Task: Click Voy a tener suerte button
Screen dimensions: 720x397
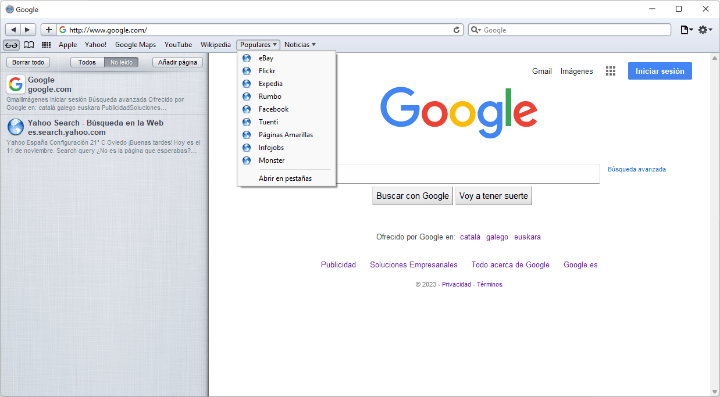Action: pos(494,196)
